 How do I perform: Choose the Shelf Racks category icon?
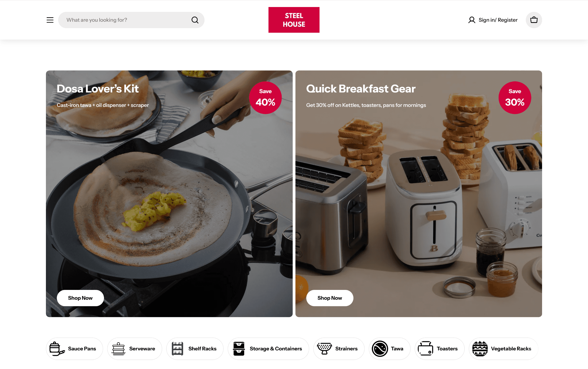[177, 349]
